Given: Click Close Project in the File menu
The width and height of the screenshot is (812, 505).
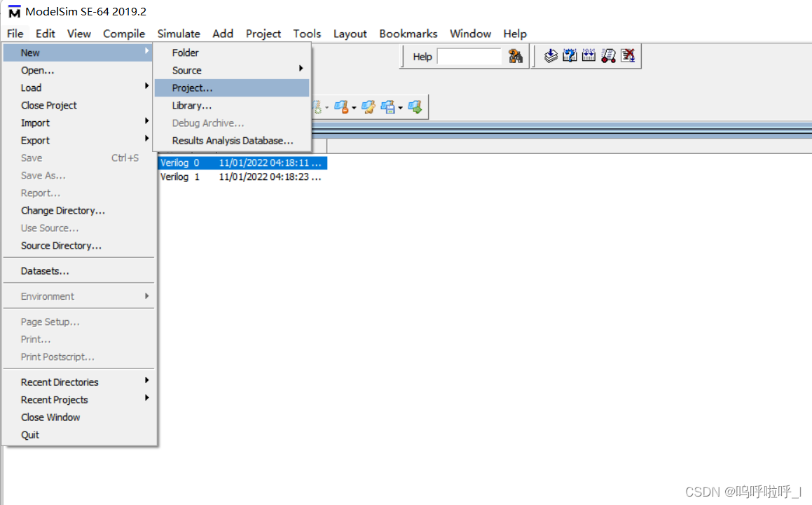Looking at the screenshot, I should coord(78,106).
